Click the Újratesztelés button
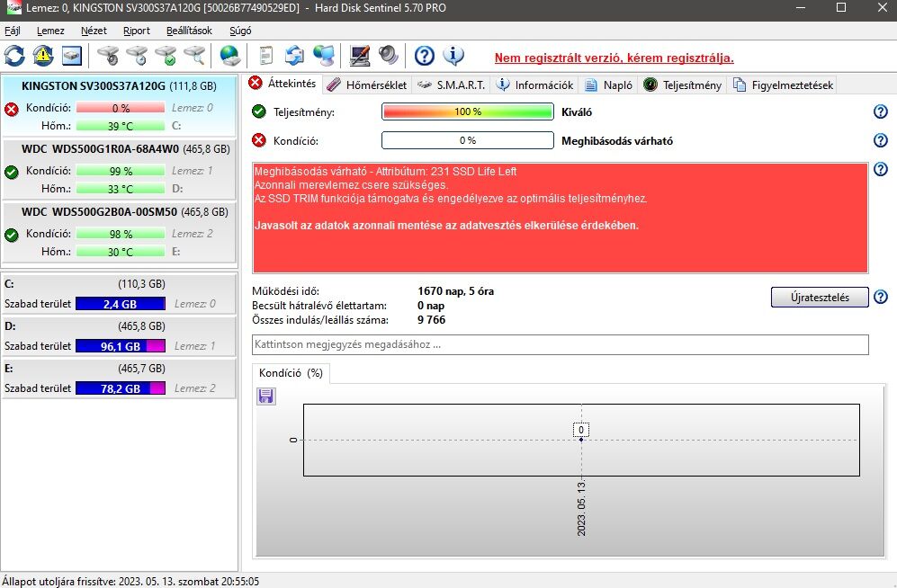Viewport: 897px width, 588px height. tap(820, 297)
